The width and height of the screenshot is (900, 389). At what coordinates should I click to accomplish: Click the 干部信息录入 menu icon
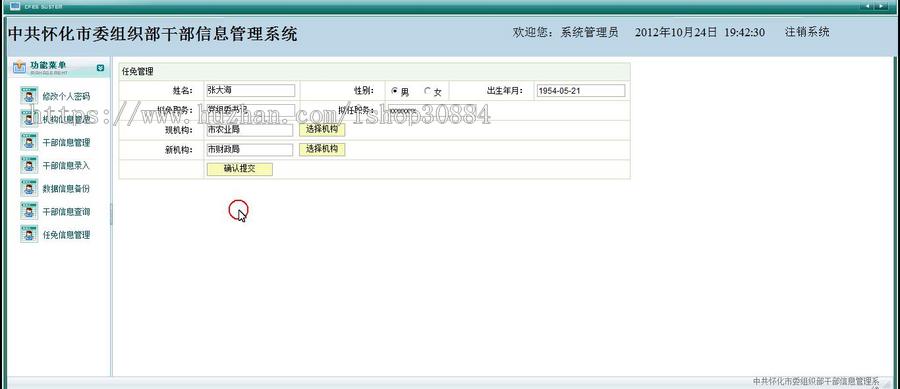(29, 165)
